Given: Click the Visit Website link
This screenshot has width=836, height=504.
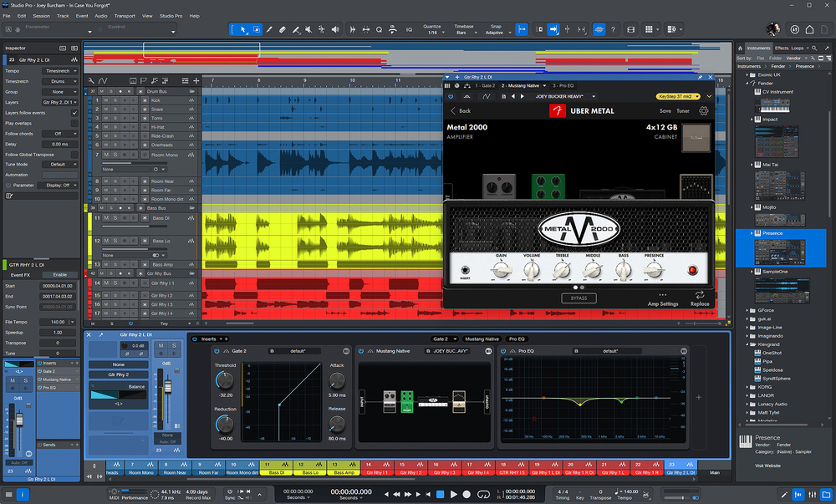Looking at the screenshot, I should pos(769,465).
